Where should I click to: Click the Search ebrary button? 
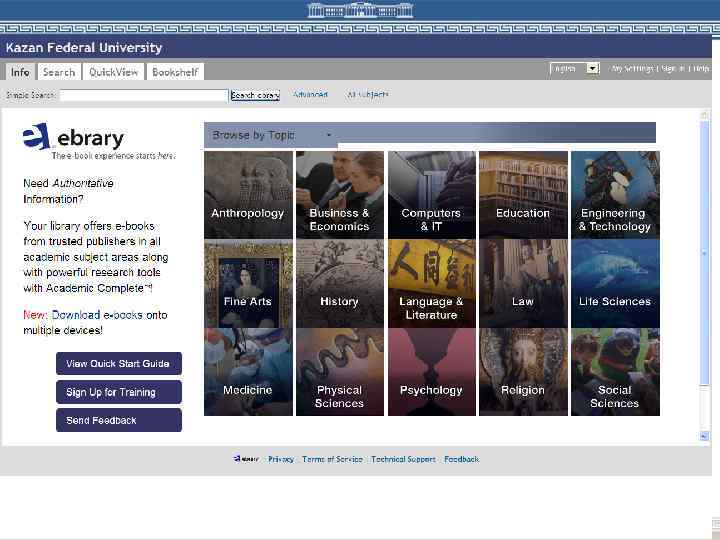[255, 95]
